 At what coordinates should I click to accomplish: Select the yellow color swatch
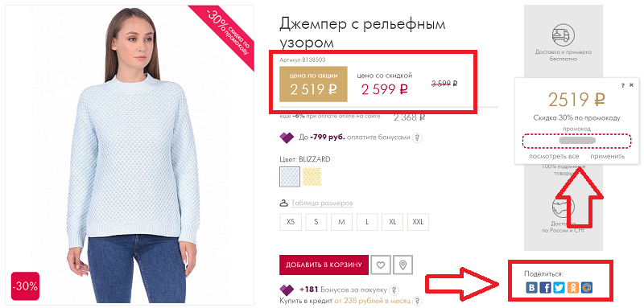click(312, 177)
